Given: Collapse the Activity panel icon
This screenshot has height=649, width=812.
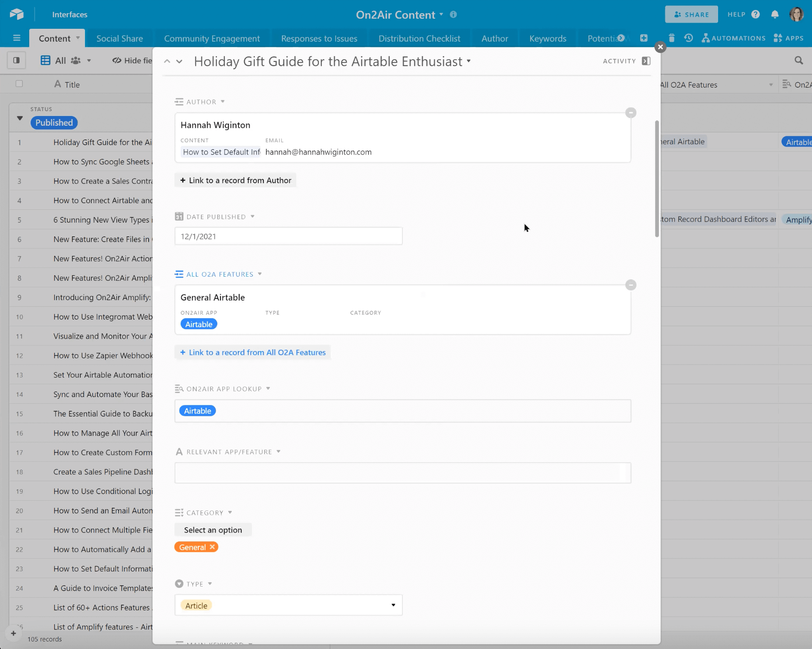Looking at the screenshot, I should point(646,61).
